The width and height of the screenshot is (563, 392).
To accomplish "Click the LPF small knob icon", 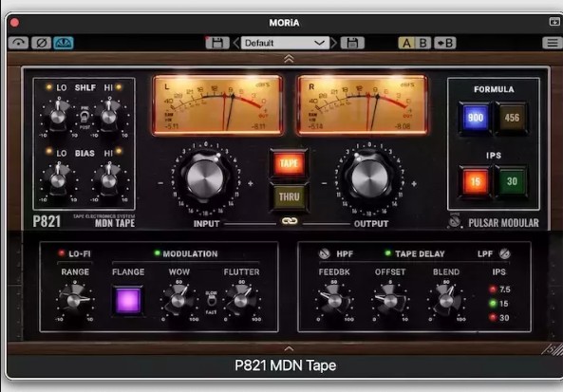I will [x=505, y=253].
